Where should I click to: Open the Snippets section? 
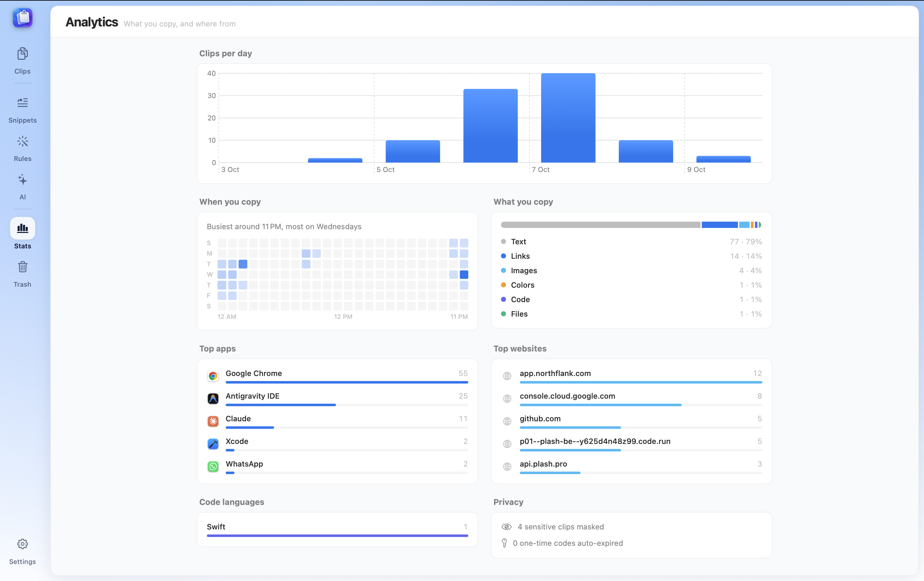click(22, 111)
